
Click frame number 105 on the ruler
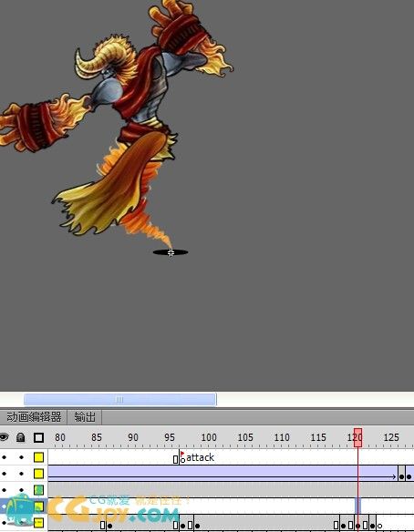tap(245, 437)
